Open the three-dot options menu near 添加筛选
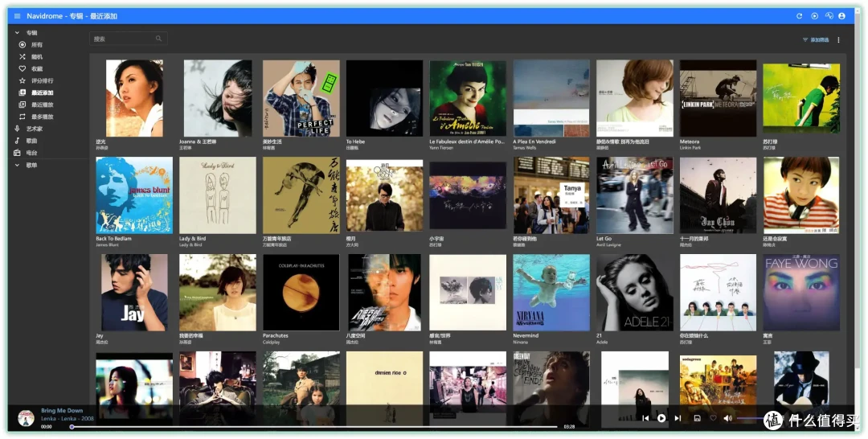The height and width of the screenshot is (439, 868). (x=838, y=40)
